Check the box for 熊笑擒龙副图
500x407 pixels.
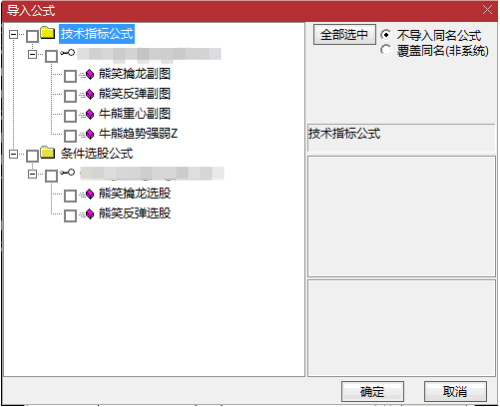click(x=70, y=76)
